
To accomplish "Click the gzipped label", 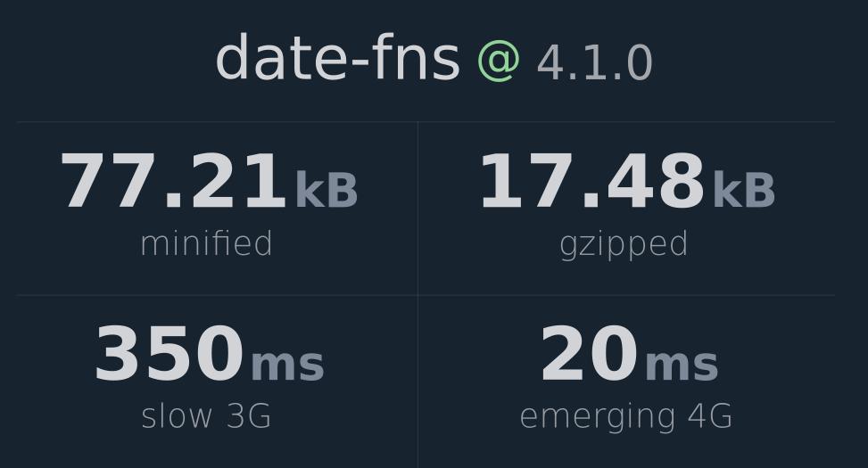I will tap(624, 245).
